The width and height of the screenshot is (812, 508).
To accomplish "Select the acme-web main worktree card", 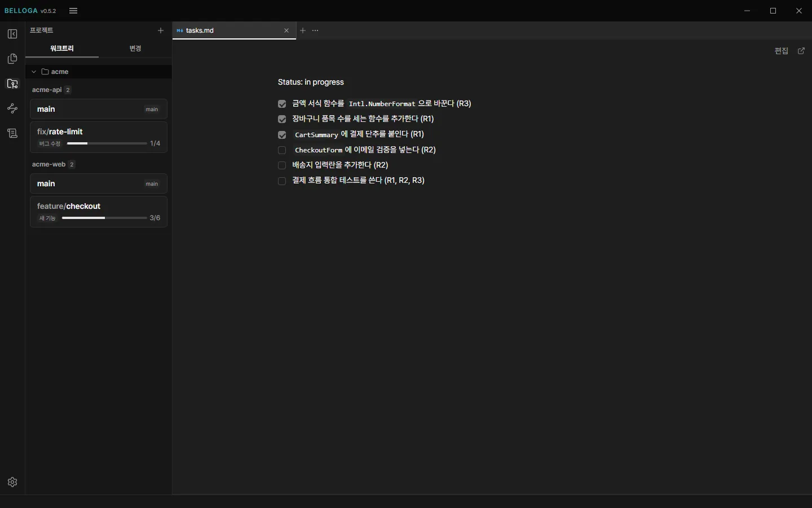I will pyautogui.click(x=99, y=183).
